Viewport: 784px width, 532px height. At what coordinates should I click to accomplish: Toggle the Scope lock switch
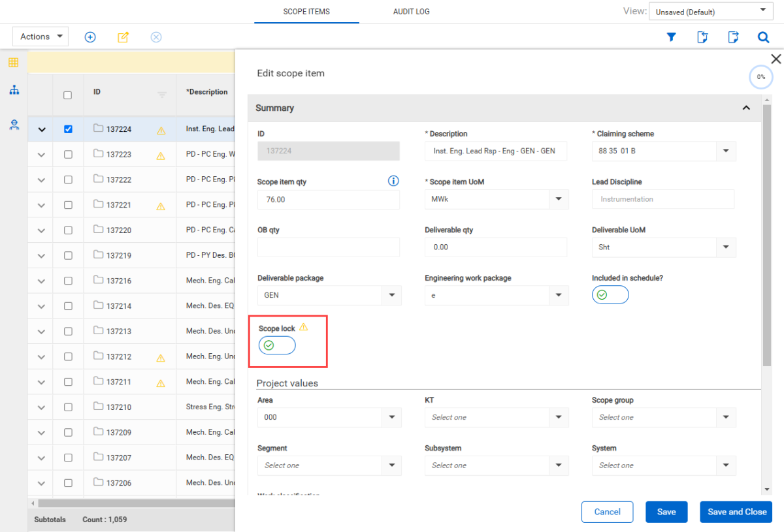tap(277, 345)
